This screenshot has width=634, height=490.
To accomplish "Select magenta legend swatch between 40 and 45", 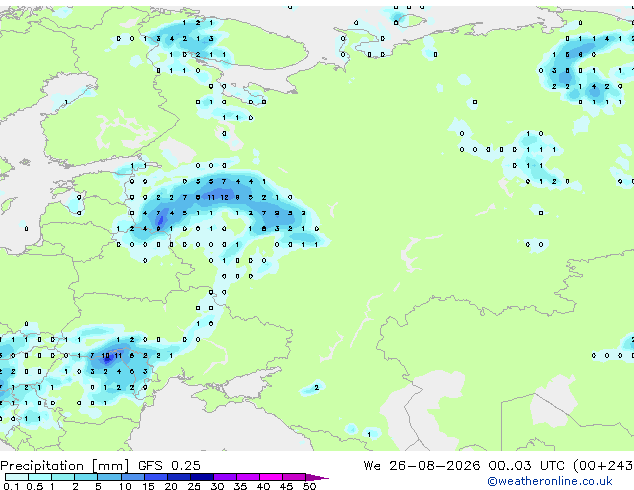I will tap(271, 477).
